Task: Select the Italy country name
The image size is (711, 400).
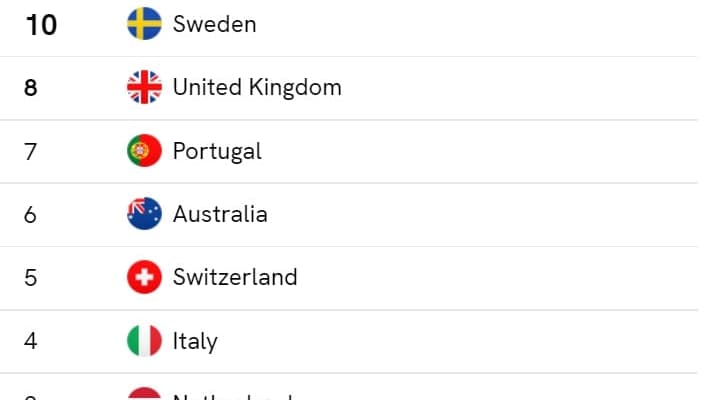Action: click(195, 341)
